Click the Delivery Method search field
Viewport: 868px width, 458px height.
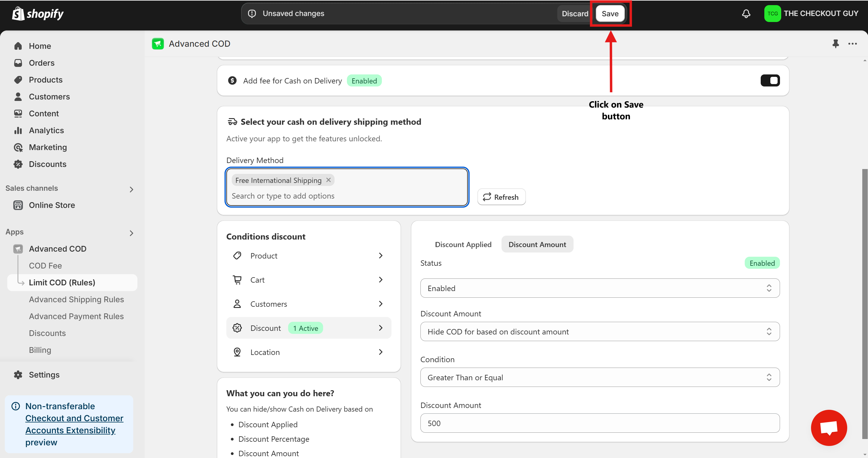[347, 196]
